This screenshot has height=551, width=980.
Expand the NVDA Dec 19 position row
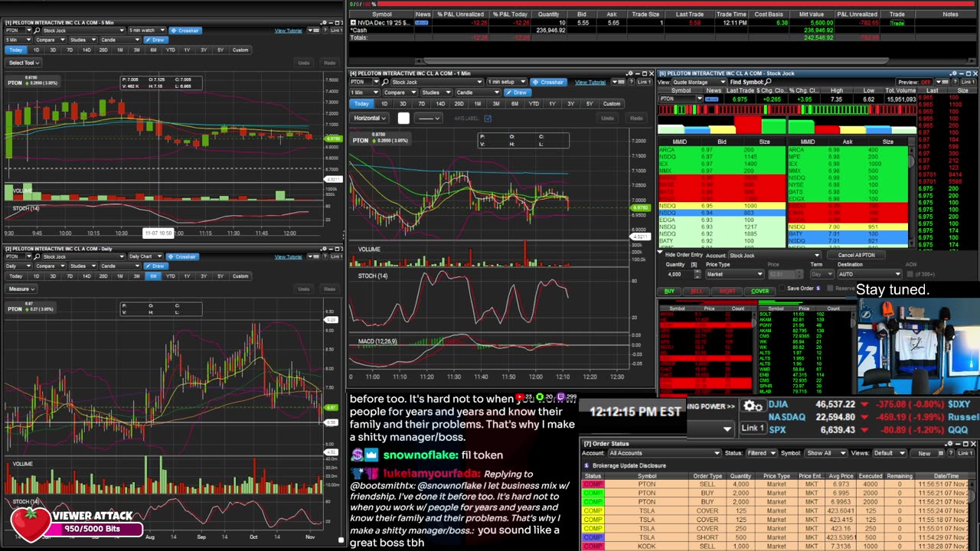pos(353,23)
